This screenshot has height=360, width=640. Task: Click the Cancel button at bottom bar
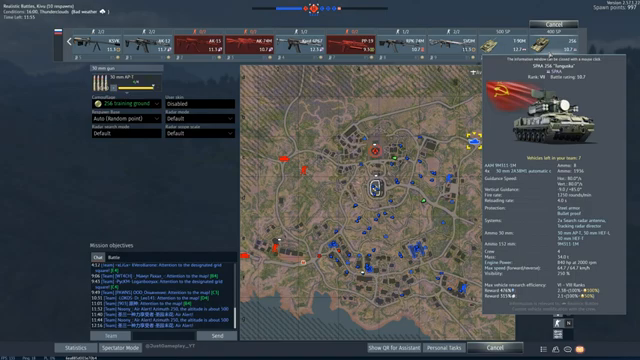pos(495,348)
